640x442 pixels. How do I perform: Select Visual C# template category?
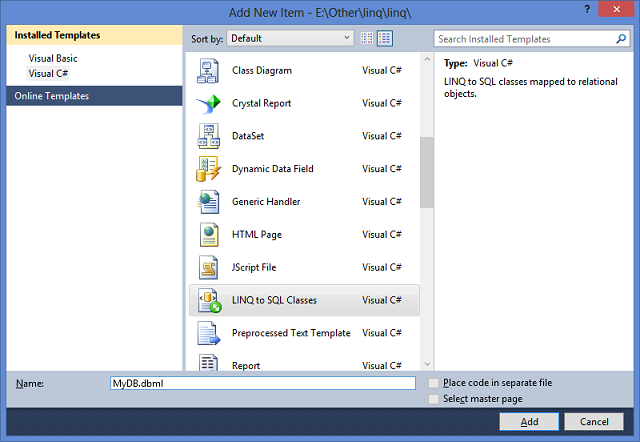(x=48, y=73)
